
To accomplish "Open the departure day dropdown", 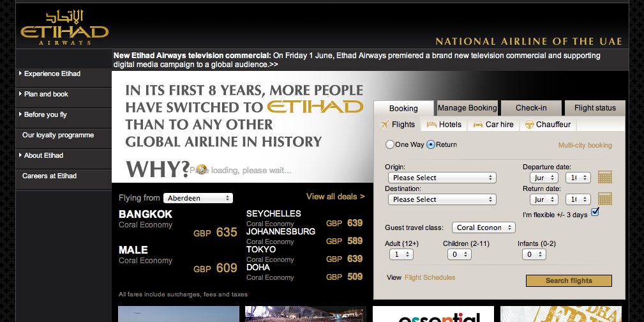I will pos(578,178).
